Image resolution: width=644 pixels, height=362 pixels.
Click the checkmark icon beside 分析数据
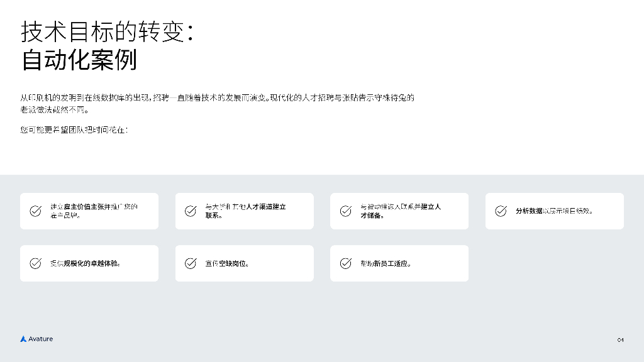point(501,211)
